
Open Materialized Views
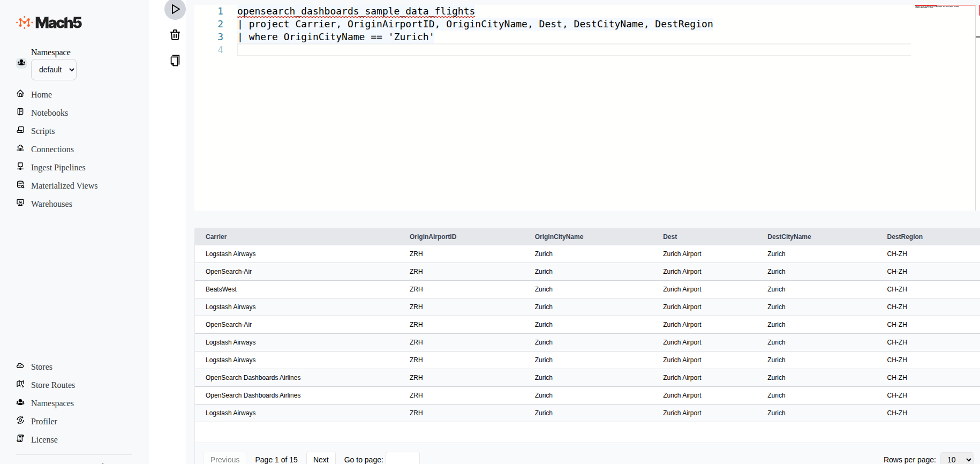pos(64,186)
